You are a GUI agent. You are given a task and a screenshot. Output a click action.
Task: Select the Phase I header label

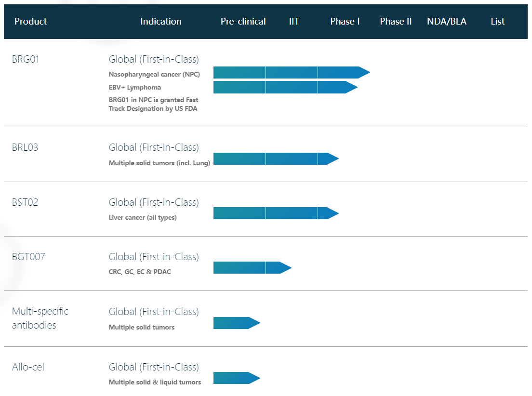tap(345, 22)
